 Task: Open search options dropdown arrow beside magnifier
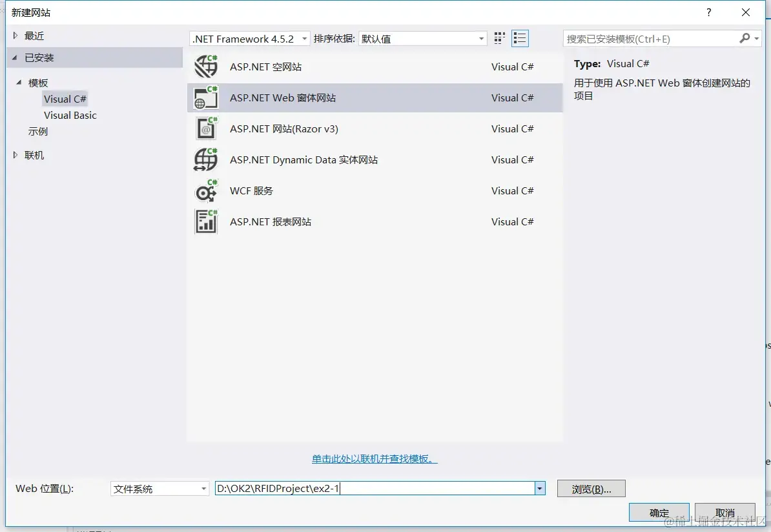coord(757,38)
